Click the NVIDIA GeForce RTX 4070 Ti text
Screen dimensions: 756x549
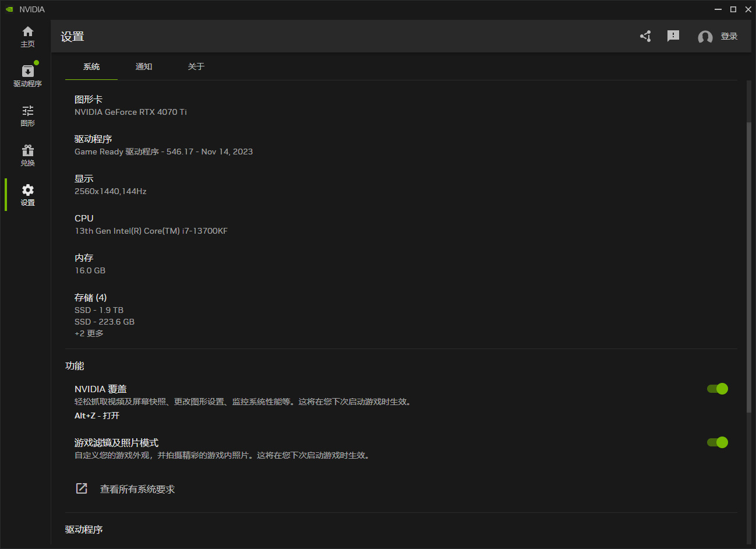point(130,112)
